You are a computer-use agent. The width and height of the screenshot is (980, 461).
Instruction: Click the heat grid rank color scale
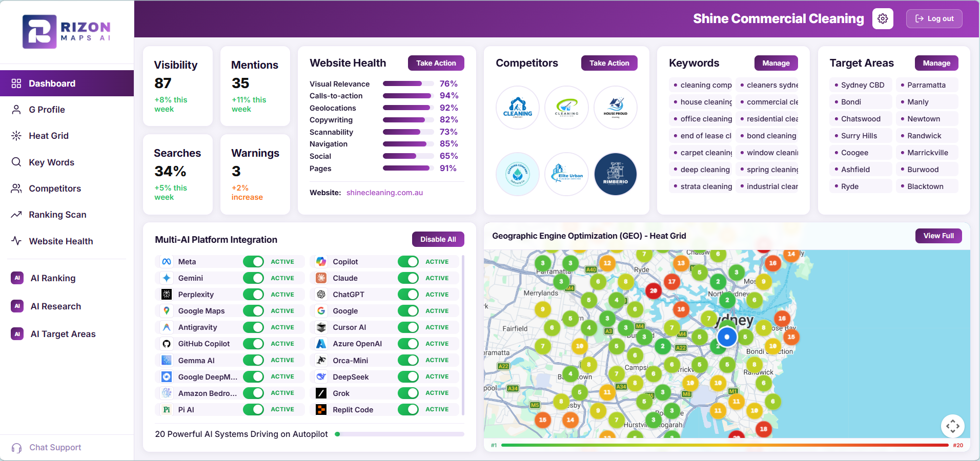725,445
